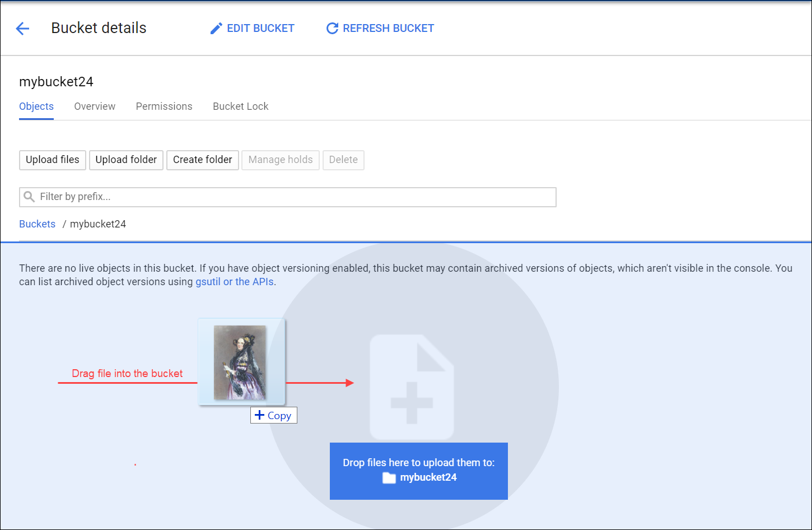Click the 'There are no live objects' message
Image resolution: width=812 pixels, height=530 pixels.
pos(406,275)
